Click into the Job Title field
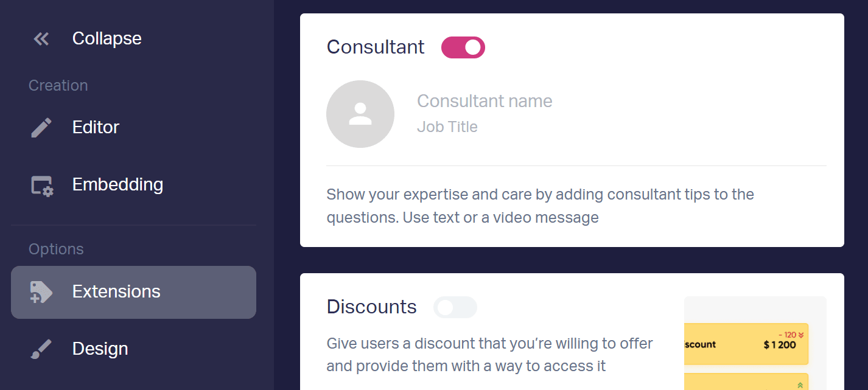This screenshot has width=868, height=390. (447, 127)
